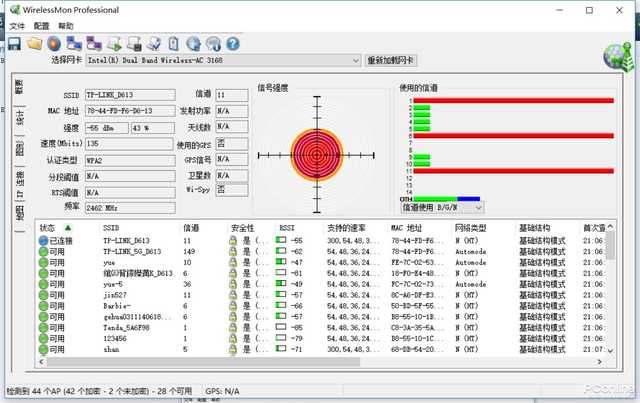Click the MAC 地址 field 78-44-FD-F6-D6-13
The image size is (640, 403).
pyautogui.click(x=130, y=111)
